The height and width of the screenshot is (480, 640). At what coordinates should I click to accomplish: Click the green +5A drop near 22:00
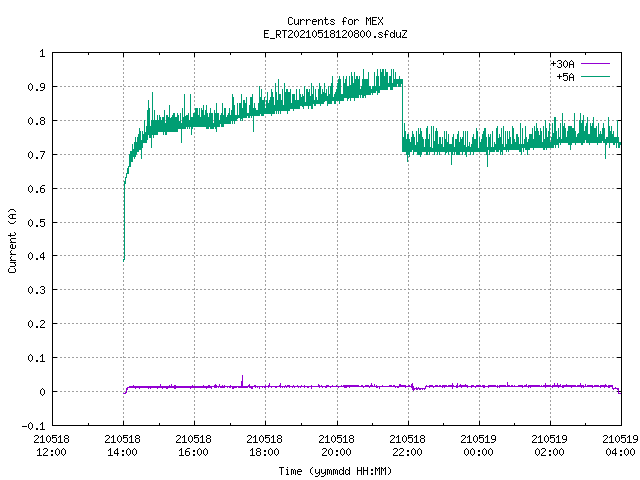(x=402, y=116)
